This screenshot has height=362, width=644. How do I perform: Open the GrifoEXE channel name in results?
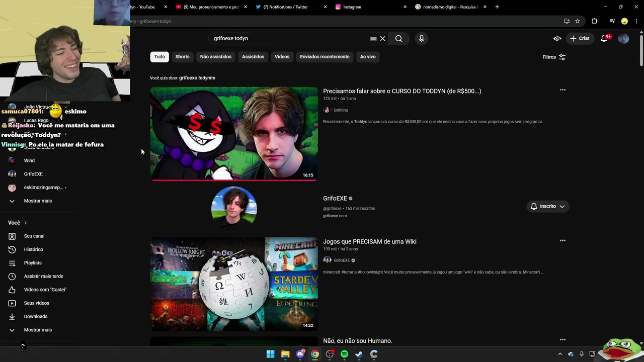click(335, 198)
